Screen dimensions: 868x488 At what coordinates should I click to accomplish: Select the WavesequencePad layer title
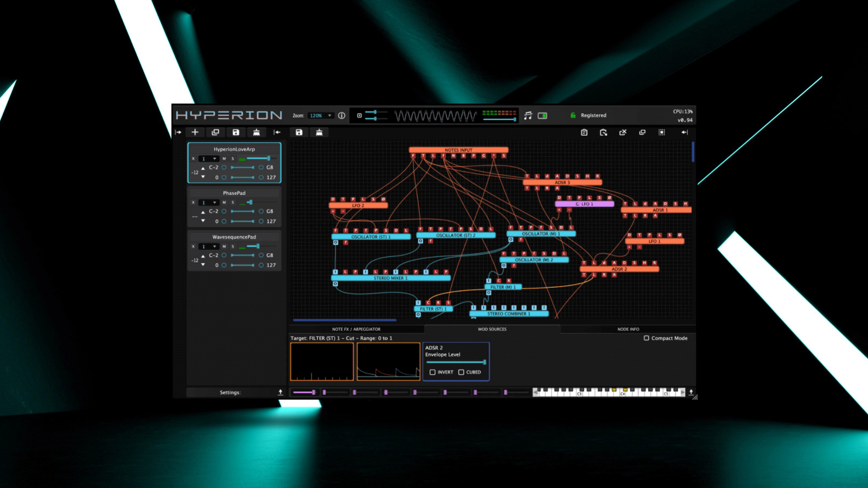(234, 237)
